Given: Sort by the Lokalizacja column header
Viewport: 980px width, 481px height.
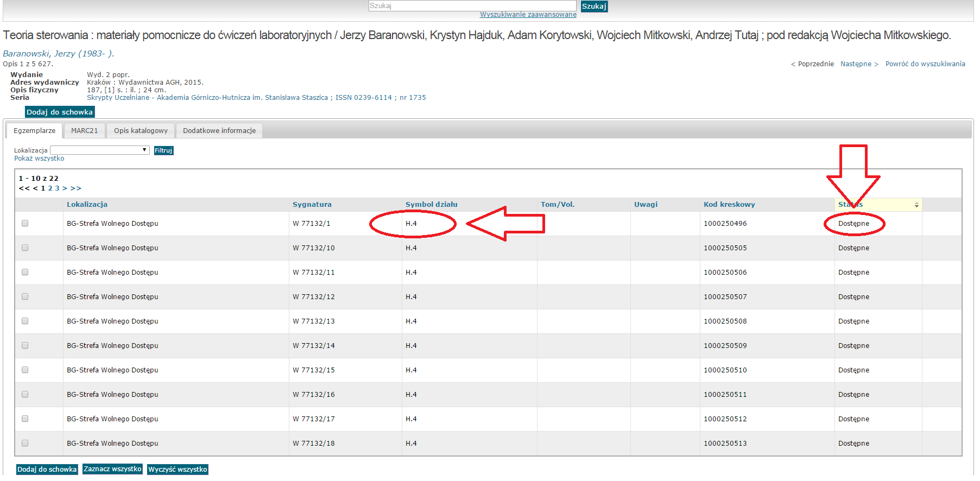Looking at the screenshot, I should pos(87,205).
